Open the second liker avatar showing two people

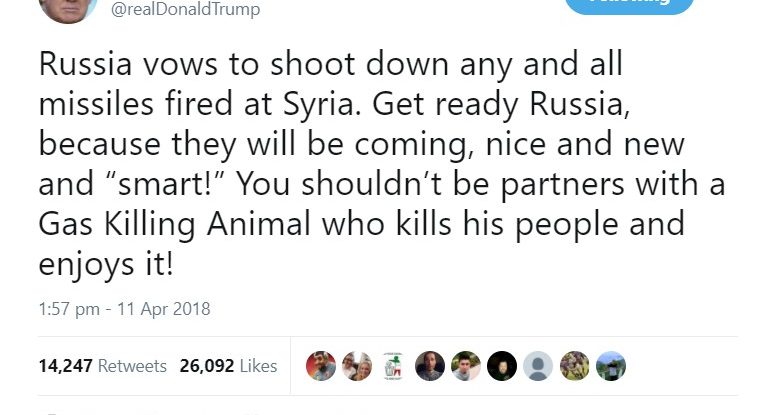(x=357, y=366)
